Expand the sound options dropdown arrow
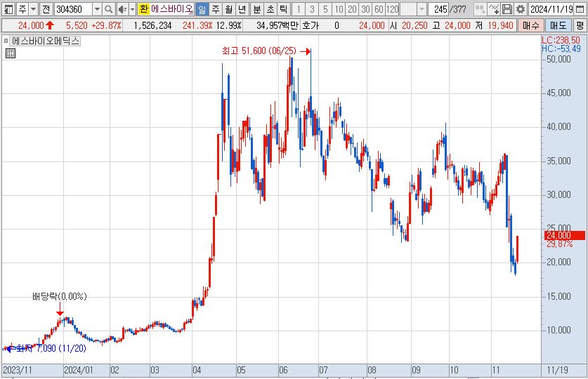Image resolution: width=588 pixels, height=379 pixels. click(x=132, y=9)
